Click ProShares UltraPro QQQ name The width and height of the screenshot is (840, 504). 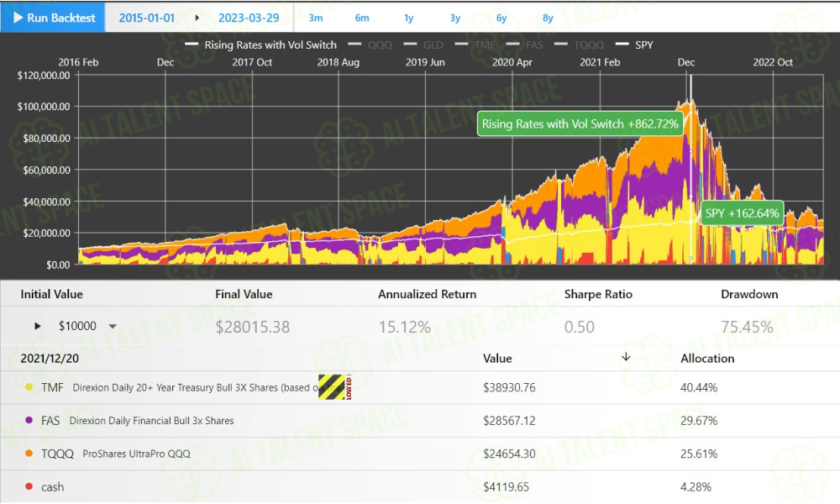[137, 454]
